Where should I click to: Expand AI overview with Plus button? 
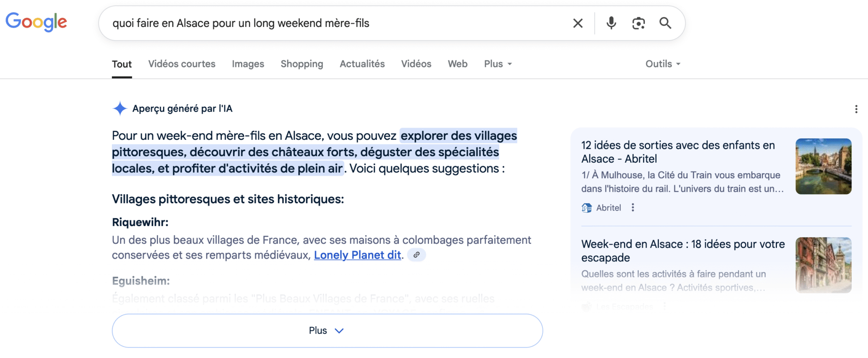click(x=327, y=331)
